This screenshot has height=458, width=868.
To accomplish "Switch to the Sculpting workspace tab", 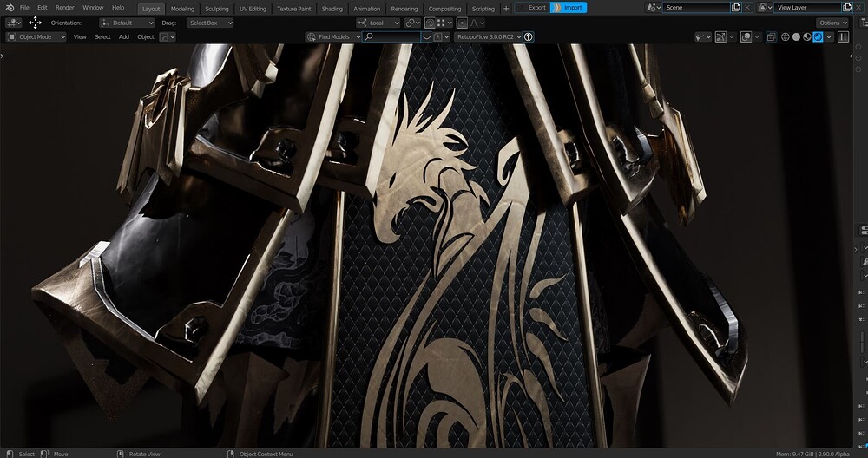I will 216,9.
